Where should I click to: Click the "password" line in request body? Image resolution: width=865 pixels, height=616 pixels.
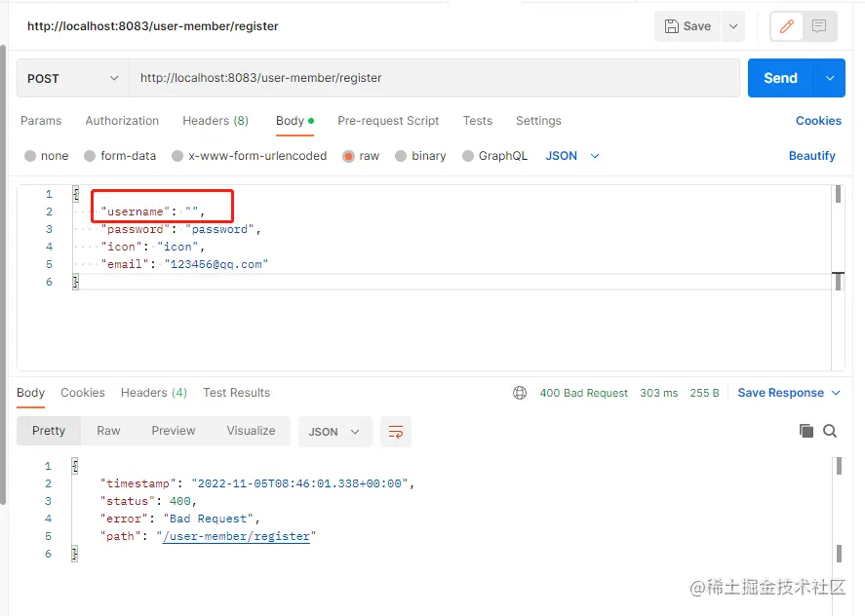(x=181, y=229)
